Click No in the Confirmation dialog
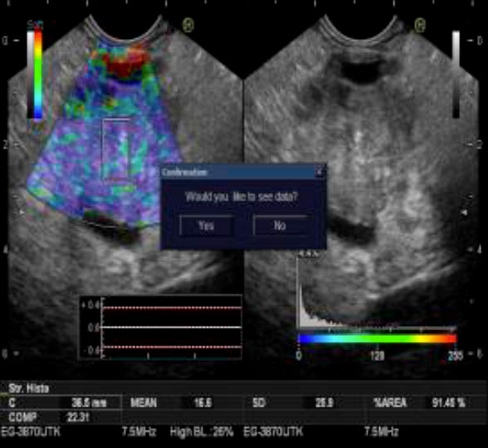This screenshot has height=448, width=488. 281,226
